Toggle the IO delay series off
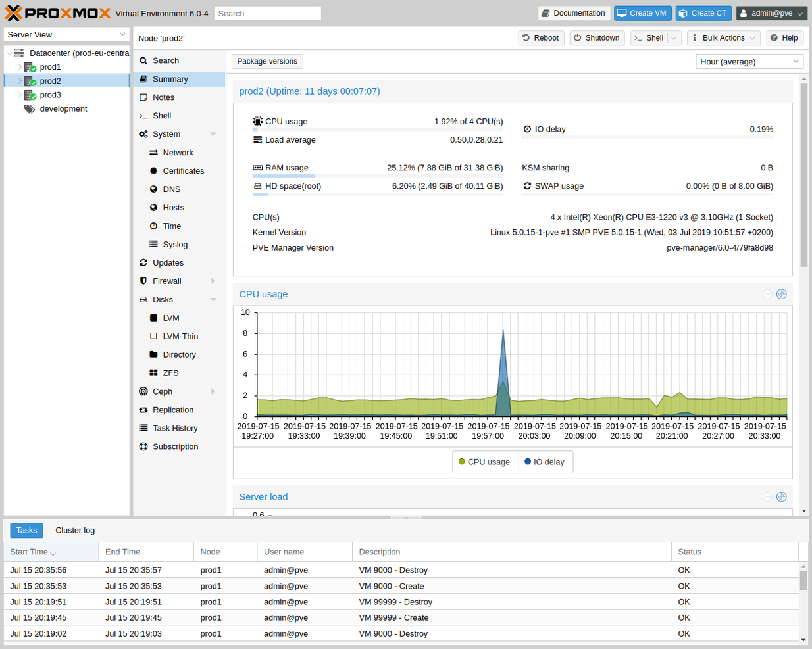 [x=545, y=462]
